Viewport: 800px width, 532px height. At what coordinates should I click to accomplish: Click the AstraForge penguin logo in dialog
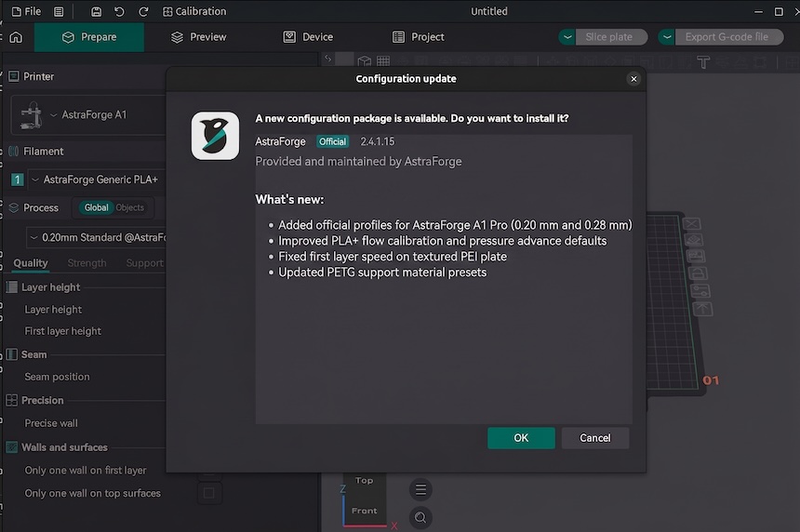point(215,136)
